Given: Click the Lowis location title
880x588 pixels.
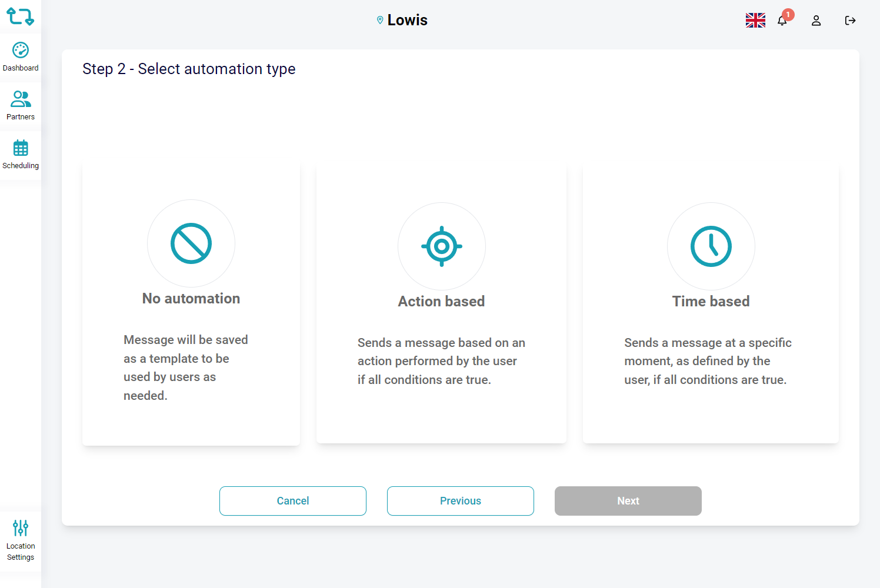Looking at the screenshot, I should pyautogui.click(x=407, y=20).
